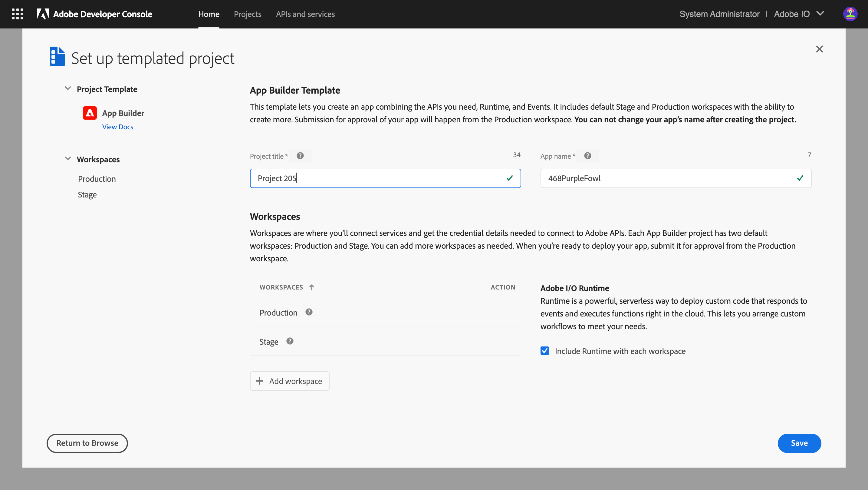Image resolution: width=868 pixels, height=490 pixels.
Task: Open APIs and services tab
Action: 305,14
